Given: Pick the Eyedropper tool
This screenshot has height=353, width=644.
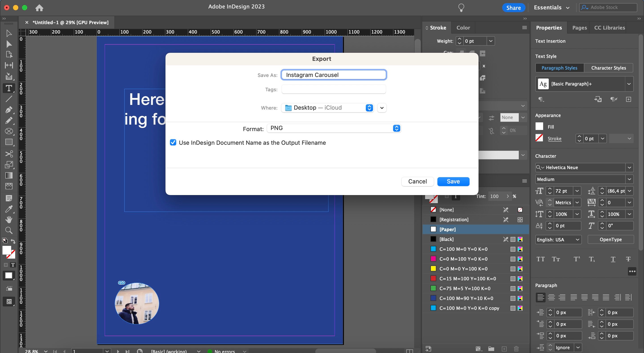Looking at the screenshot, I should 9,209.
